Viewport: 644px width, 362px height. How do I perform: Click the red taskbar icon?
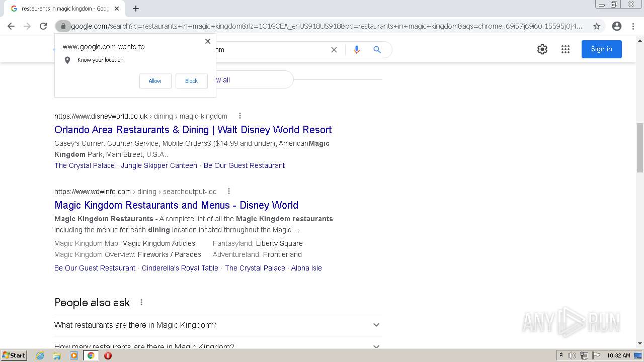(x=108, y=355)
